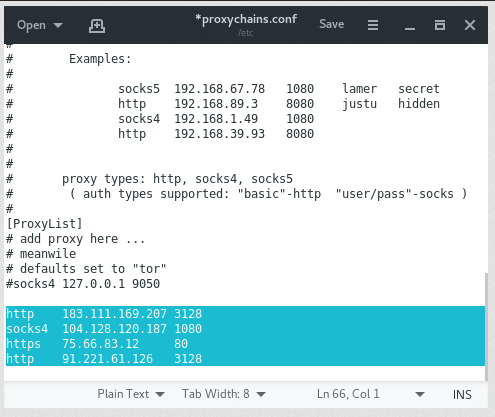Click the *proxychains.conf window title

click(x=246, y=19)
